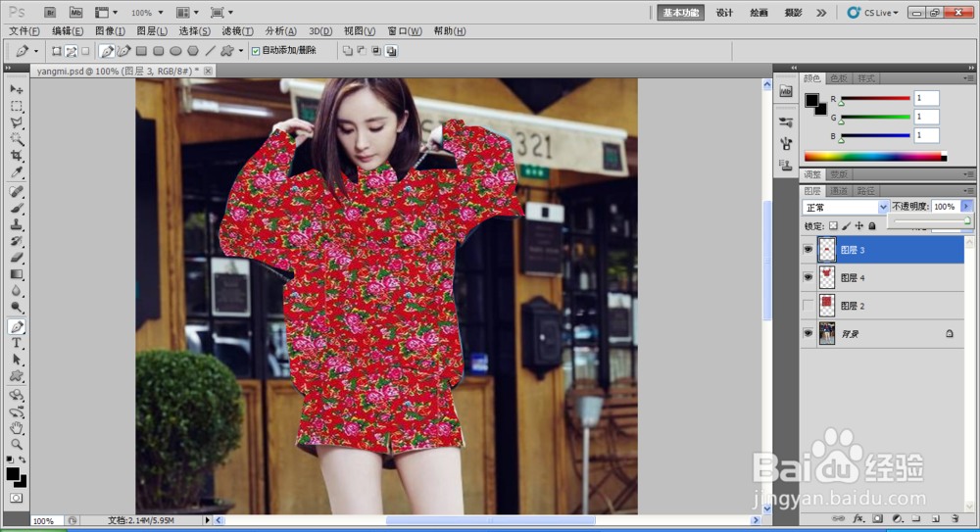The image size is (980, 532).
Task: Select the Brush tool
Action: click(17, 208)
